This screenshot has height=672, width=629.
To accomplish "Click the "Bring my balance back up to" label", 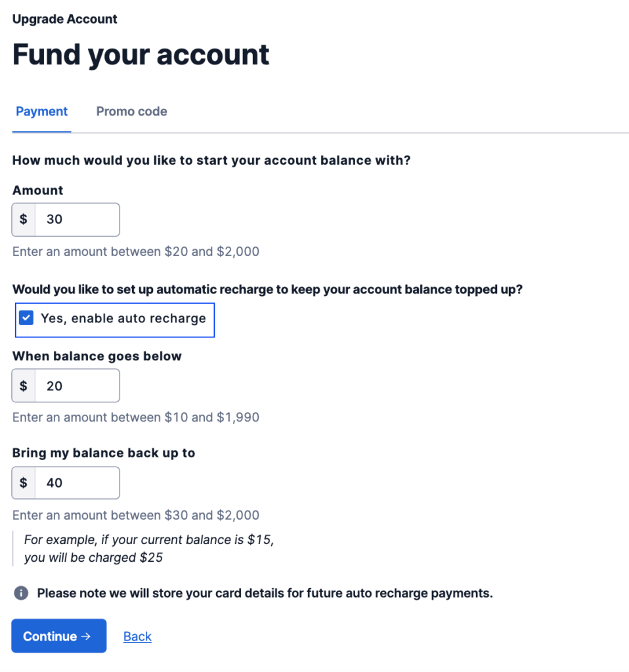I will pyautogui.click(x=104, y=453).
